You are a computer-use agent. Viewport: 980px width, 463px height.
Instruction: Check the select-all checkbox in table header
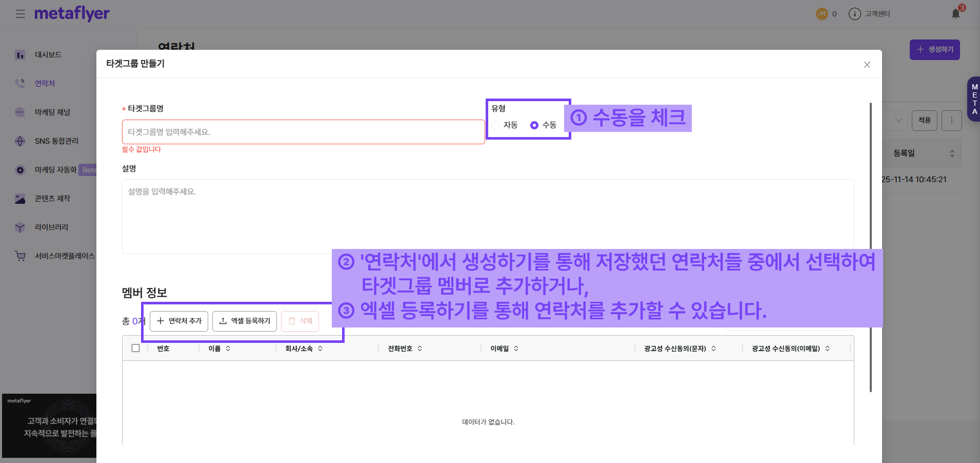click(136, 348)
